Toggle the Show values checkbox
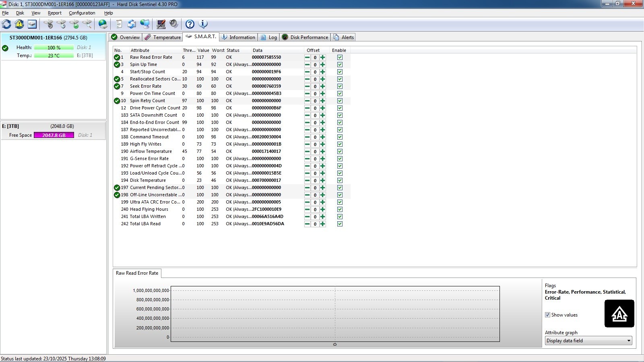 (547, 315)
